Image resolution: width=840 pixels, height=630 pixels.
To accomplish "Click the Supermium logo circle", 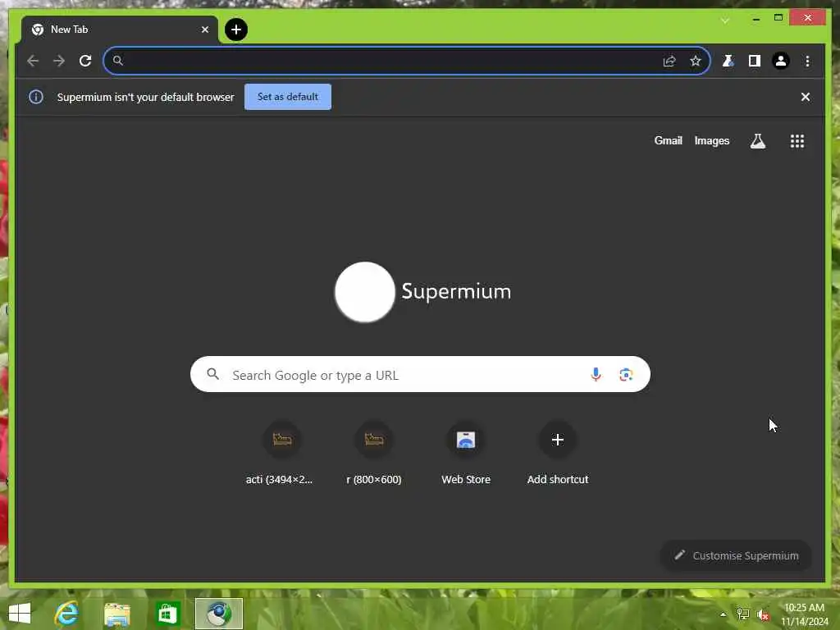I will [365, 292].
